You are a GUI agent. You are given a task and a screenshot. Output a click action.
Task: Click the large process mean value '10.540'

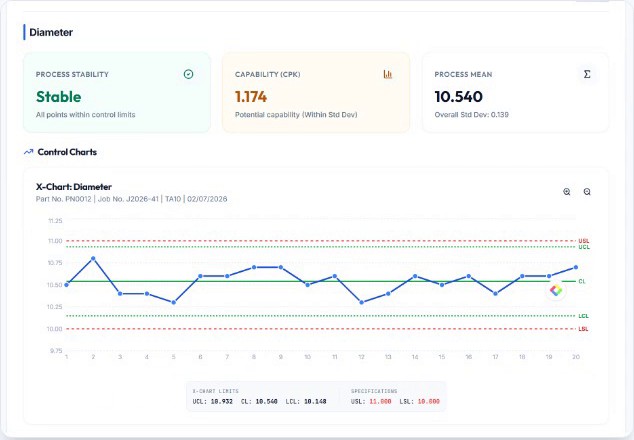[x=459, y=97]
